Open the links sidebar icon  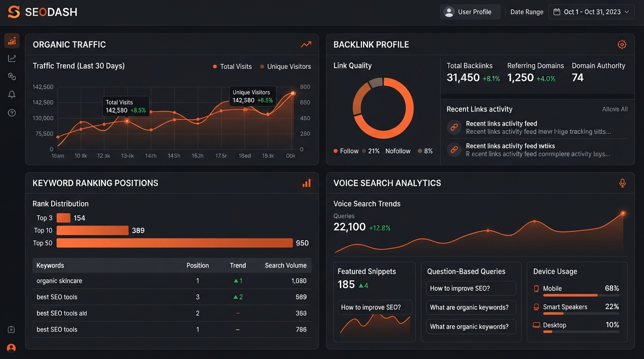point(12,76)
